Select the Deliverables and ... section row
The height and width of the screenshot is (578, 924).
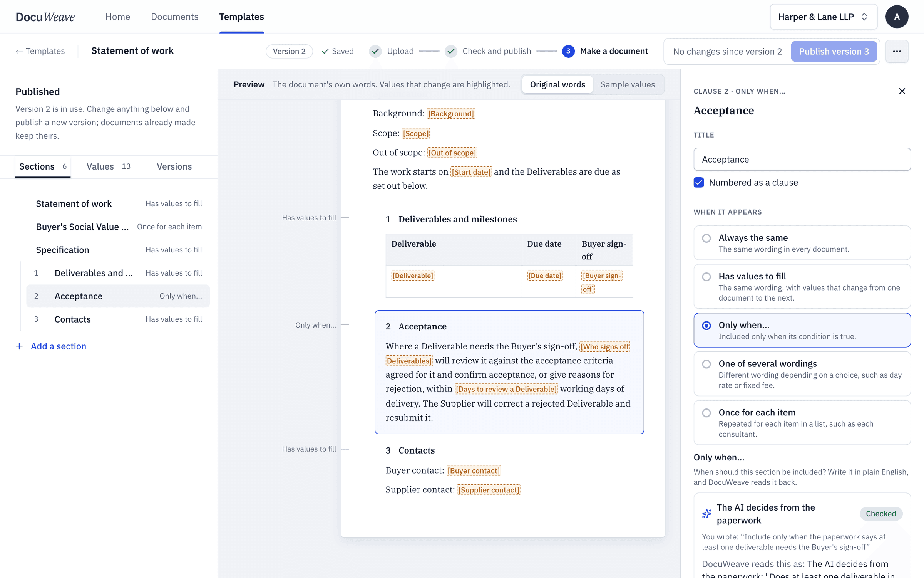point(118,273)
